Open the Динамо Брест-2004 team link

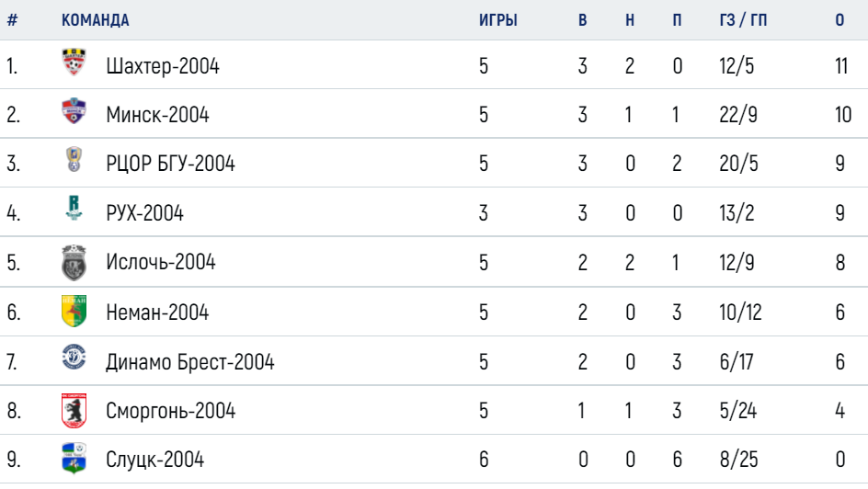189,362
